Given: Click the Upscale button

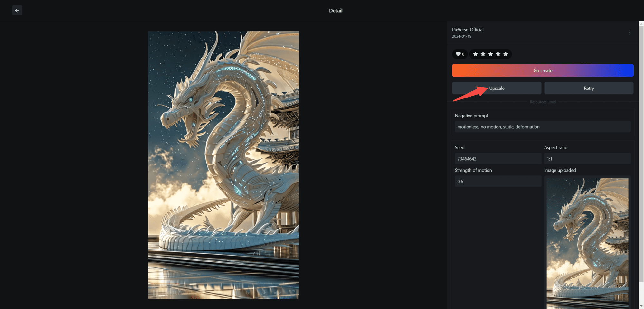Looking at the screenshot, I should pos(497,88).
